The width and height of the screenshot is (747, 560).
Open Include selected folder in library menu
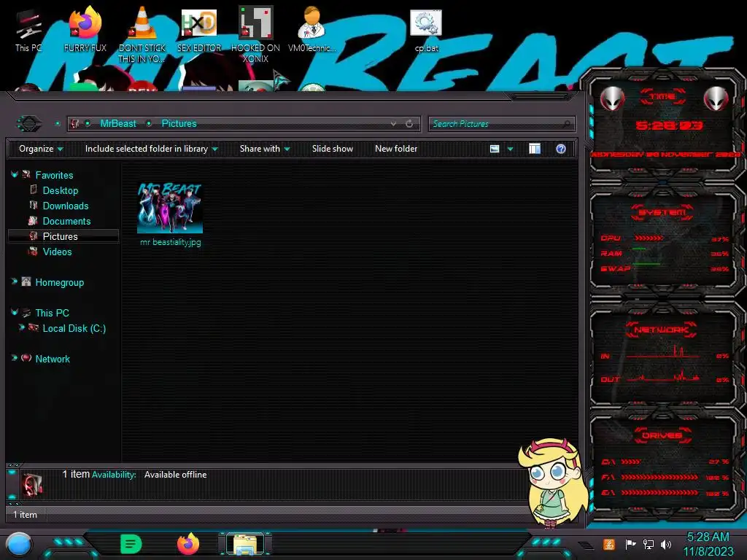[x=152, y=149]
